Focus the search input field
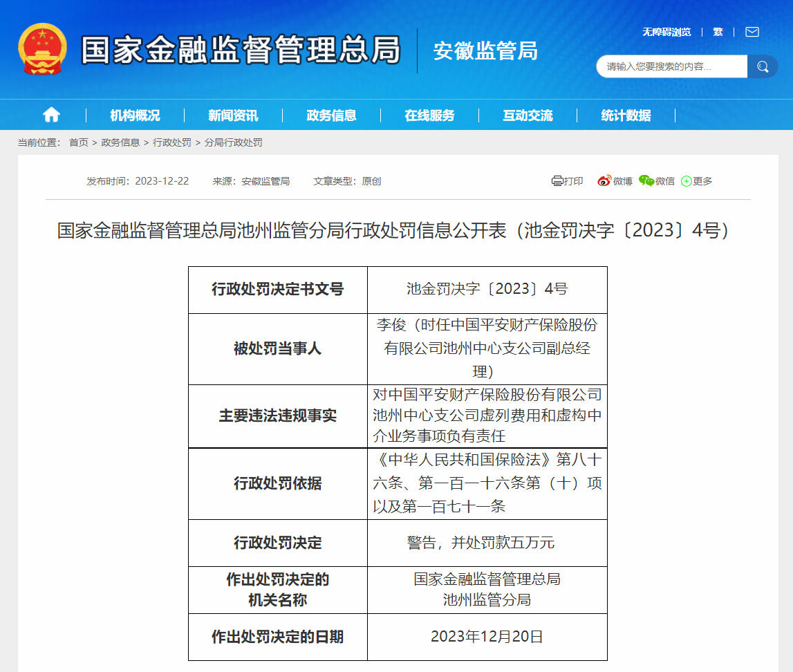793x672 pixels. (x=671, y=66)
